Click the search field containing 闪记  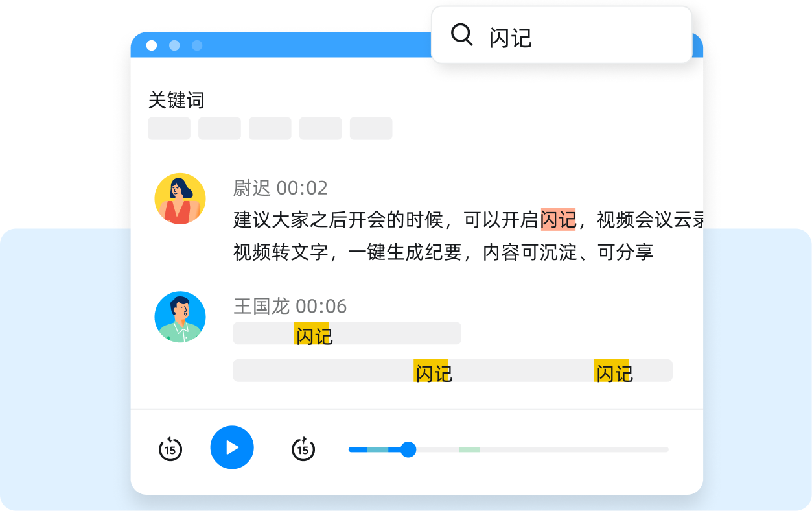click(x=570, y=36)
